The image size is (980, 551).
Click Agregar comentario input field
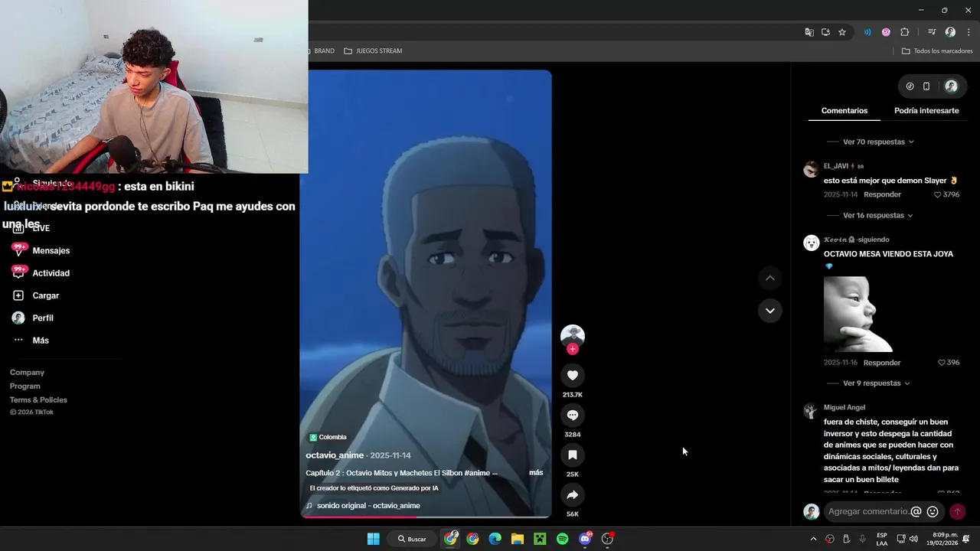click(868, 511)
